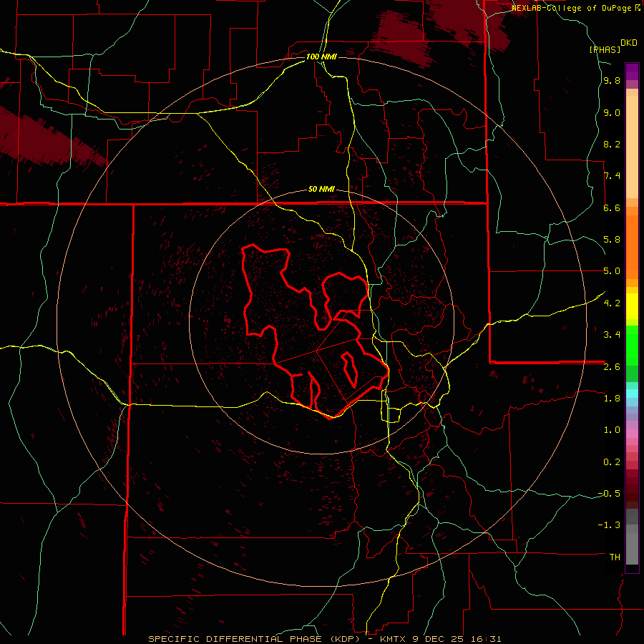644x644 pixels.
Task: Click the 9.0 value on the scale
Action: point(612,113)
